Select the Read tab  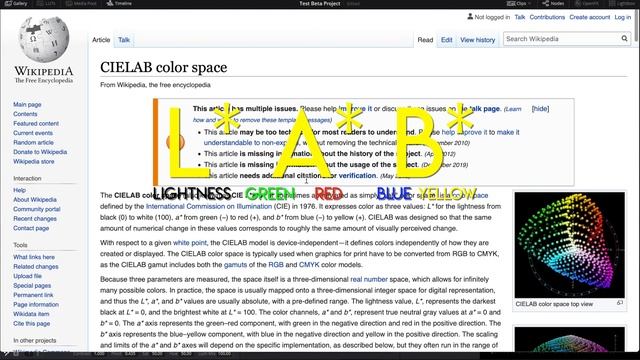[425, 40]
